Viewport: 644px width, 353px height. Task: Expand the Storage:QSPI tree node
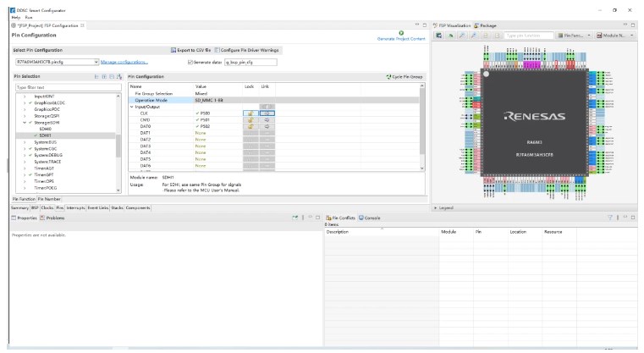tap(25, 116)
